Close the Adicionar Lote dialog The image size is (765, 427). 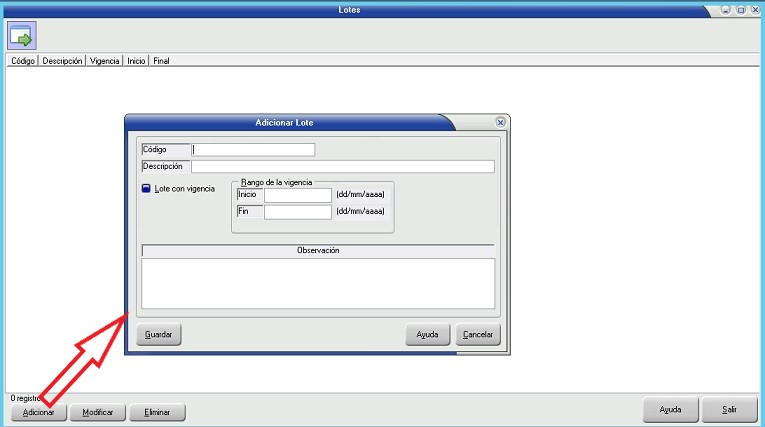pos(501,122)
